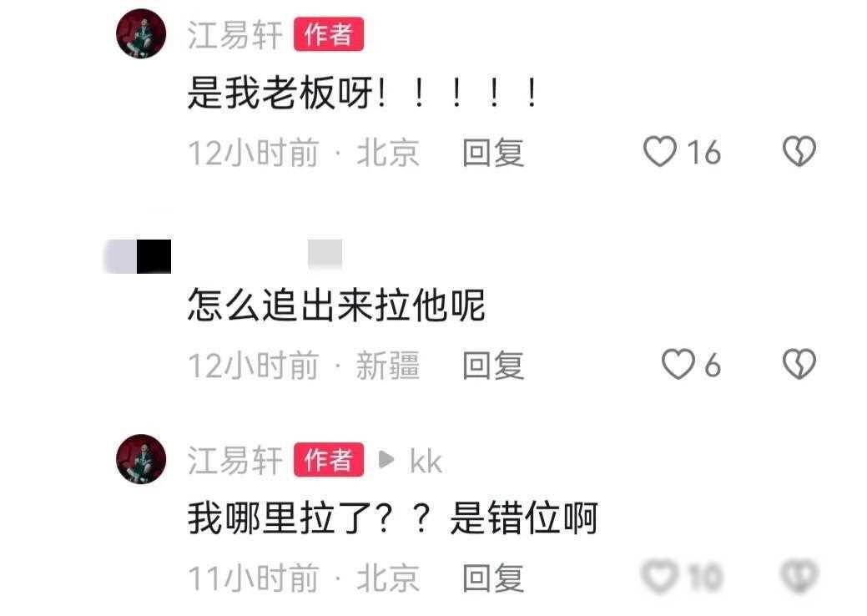Tap the 作者 badge beside kk reply

tap(329, 460)
